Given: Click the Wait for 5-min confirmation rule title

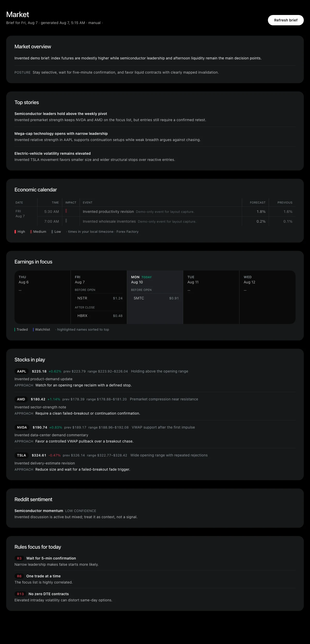Looking at the screenshot, I should tap(51, 558).
